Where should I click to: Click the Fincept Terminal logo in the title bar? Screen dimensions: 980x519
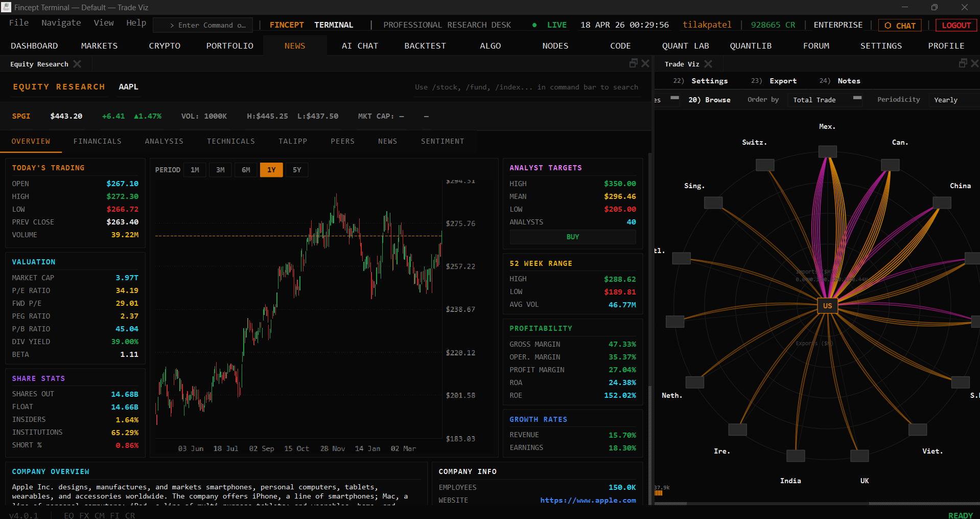click(x=6, y=7)
